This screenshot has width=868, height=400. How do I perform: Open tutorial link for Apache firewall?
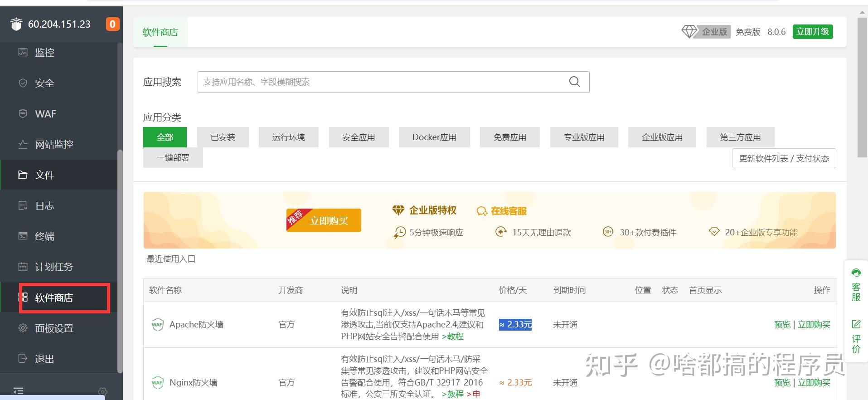point(453,336)
